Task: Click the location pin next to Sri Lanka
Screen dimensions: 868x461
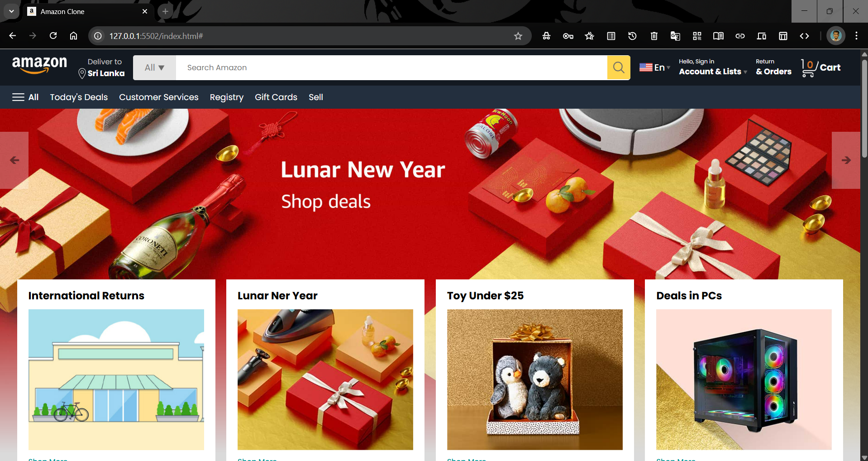Action: click(82, 73)
